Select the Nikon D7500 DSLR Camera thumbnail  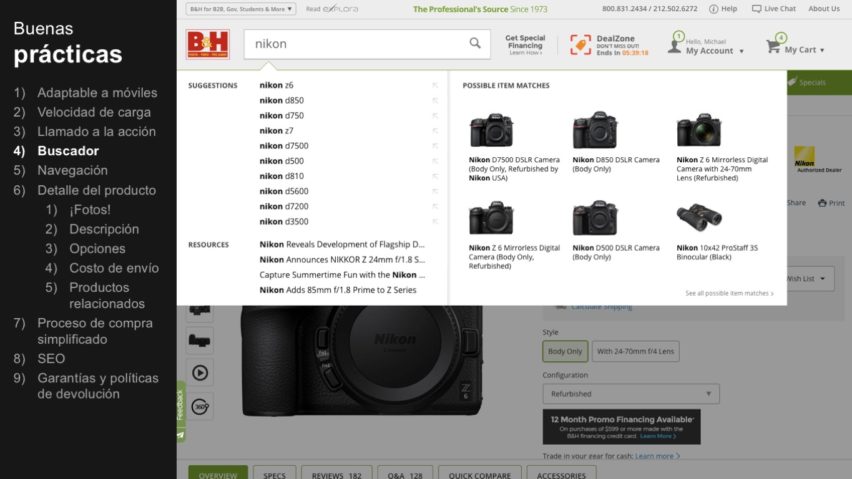tap(491, 130)
